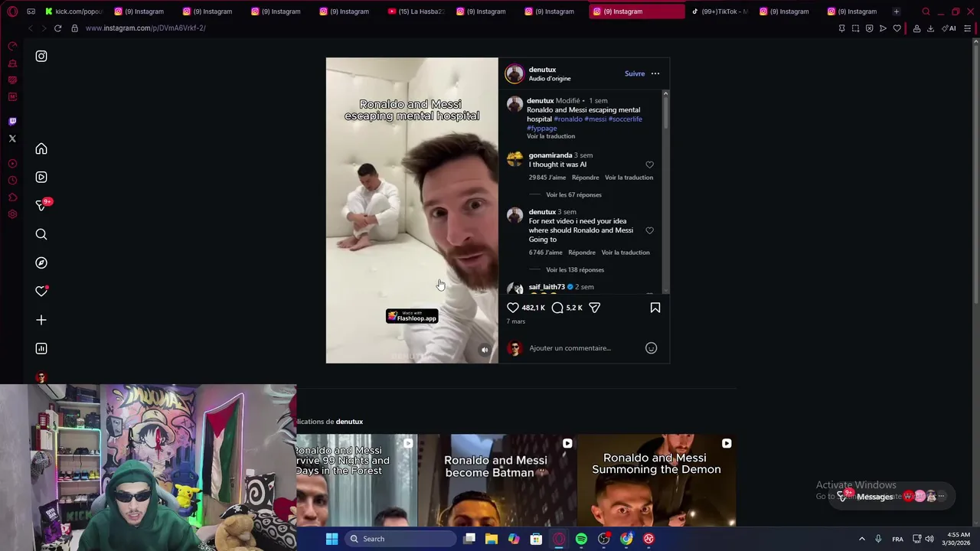The height and width of the screenshot is (551, 980).
Task: Open comments icon showing 5,2 K
Action: tap(557, 308)
